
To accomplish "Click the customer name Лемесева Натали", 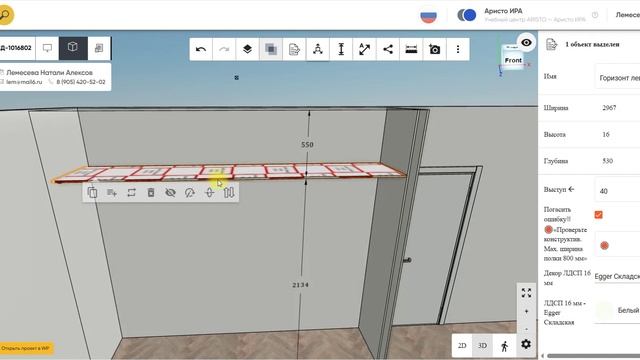I will [x=49, y=72].
